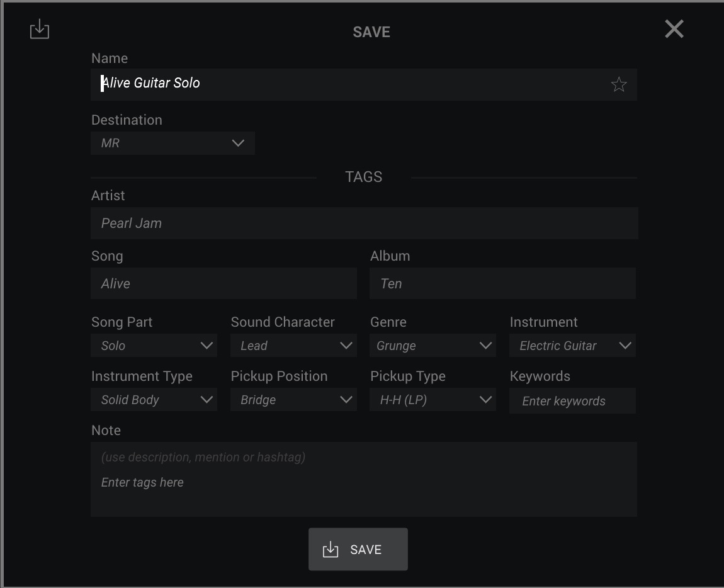Open the Destination dropdown showing MR
This screenshot has width=724, height=588.
[x=173, y=143]
